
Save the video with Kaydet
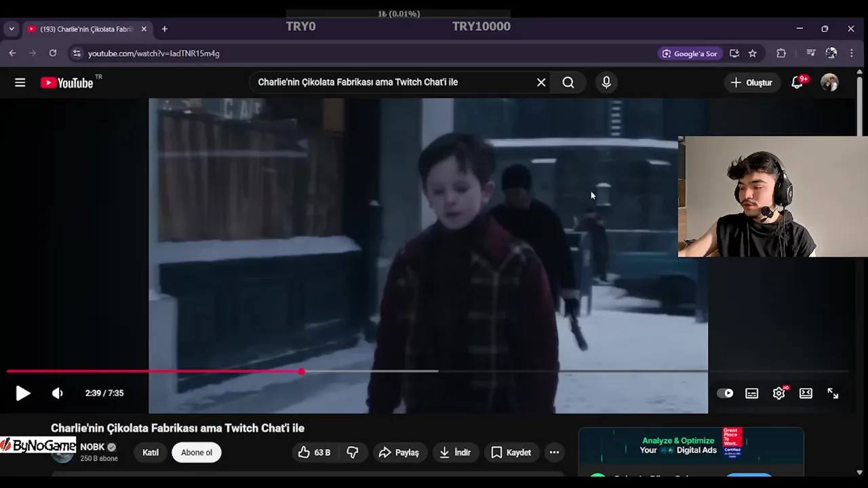click(511, 452)
